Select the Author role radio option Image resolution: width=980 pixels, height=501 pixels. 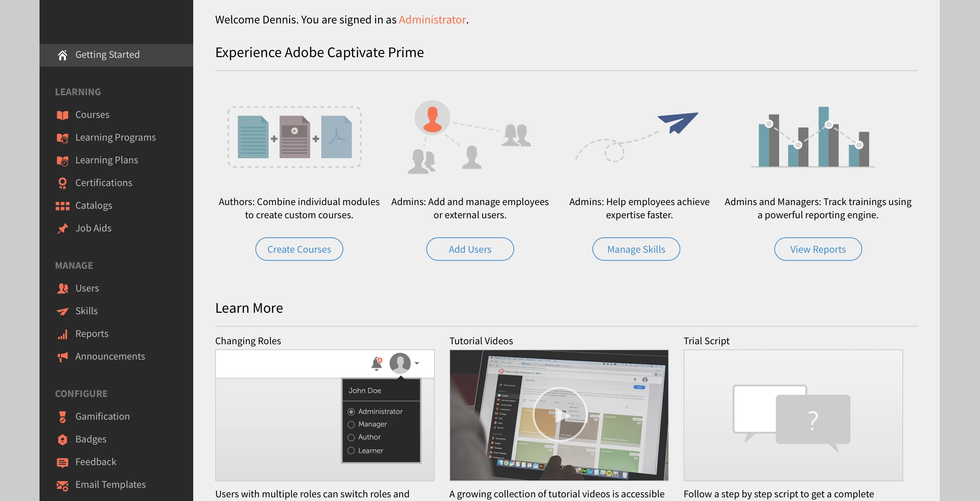(x=351, y=437)
